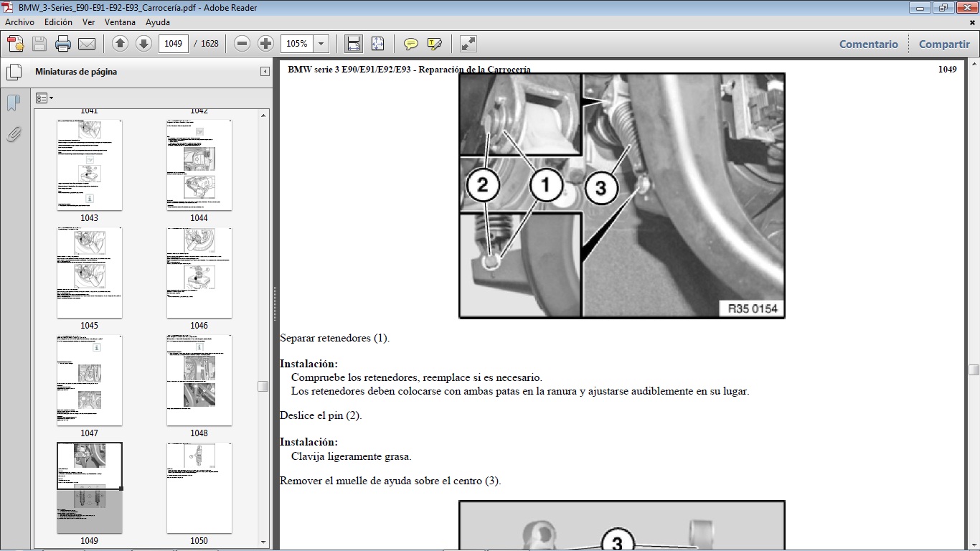Zoom out with the minus icon

(x=242, y=44)
